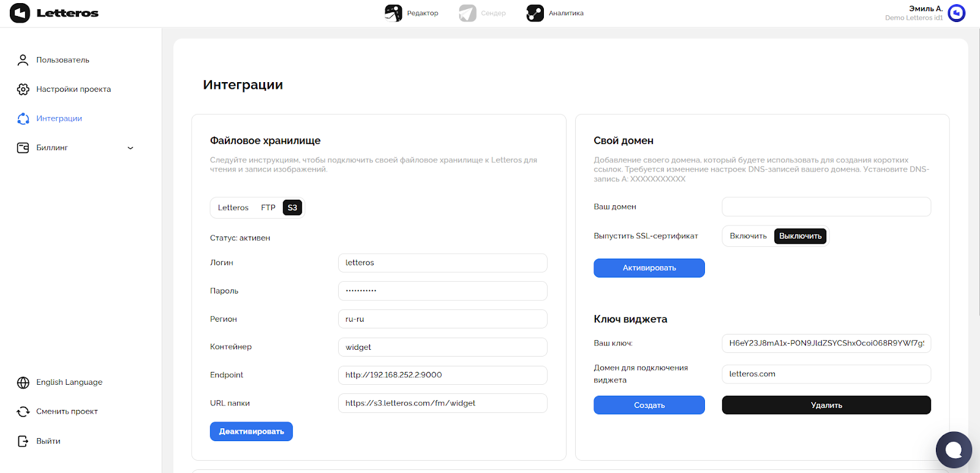Enable SSL certificate with Включить
980x473 pixels.
(748, 236)
